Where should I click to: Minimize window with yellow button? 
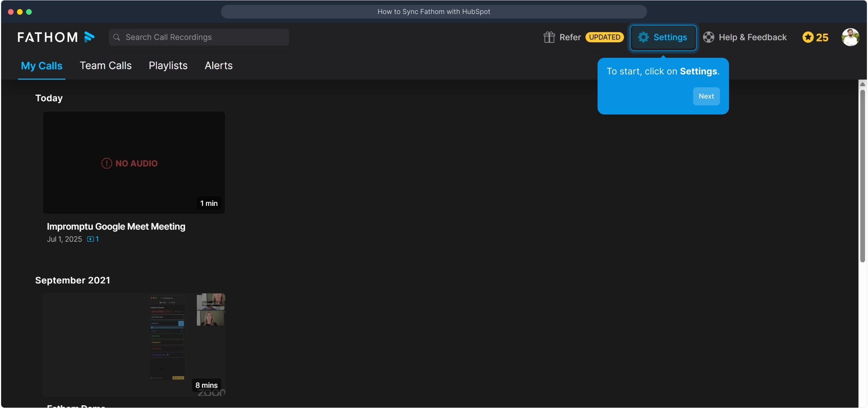(x=20, y=12)
